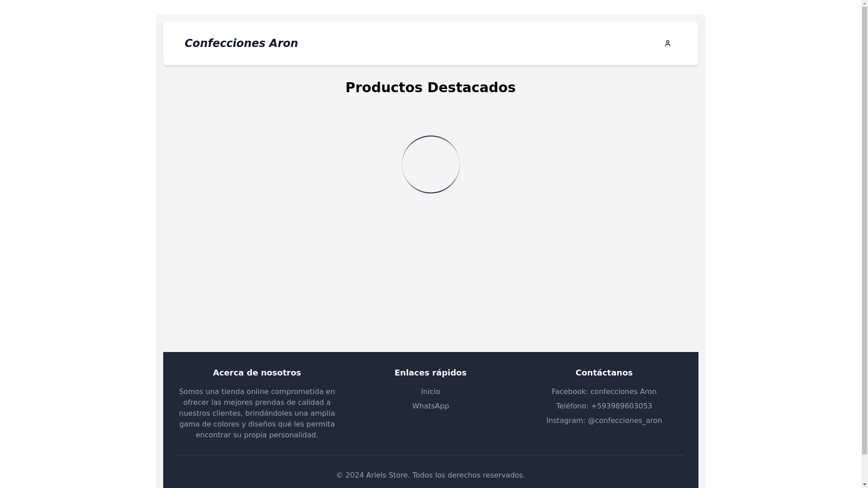Click the loading spinner circle
Image resolution: width=868 pixels, height=488 pixels.
[x=430, y=164]
